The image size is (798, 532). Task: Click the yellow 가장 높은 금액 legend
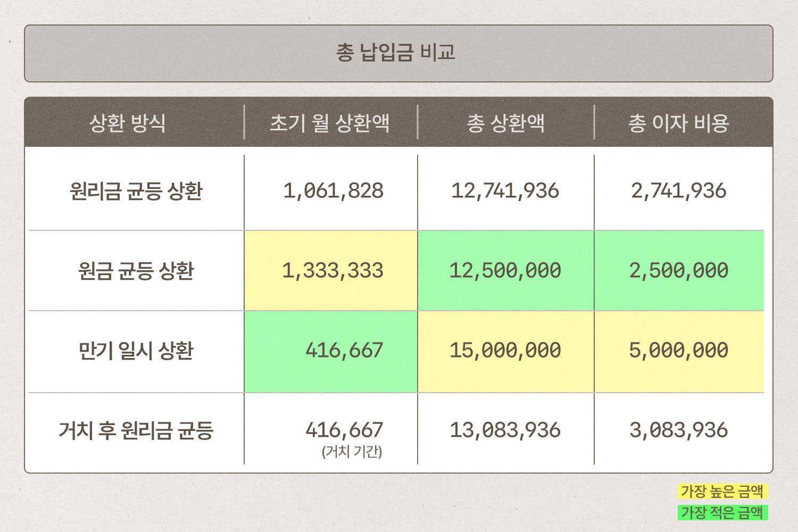click(x=722, y=492)
